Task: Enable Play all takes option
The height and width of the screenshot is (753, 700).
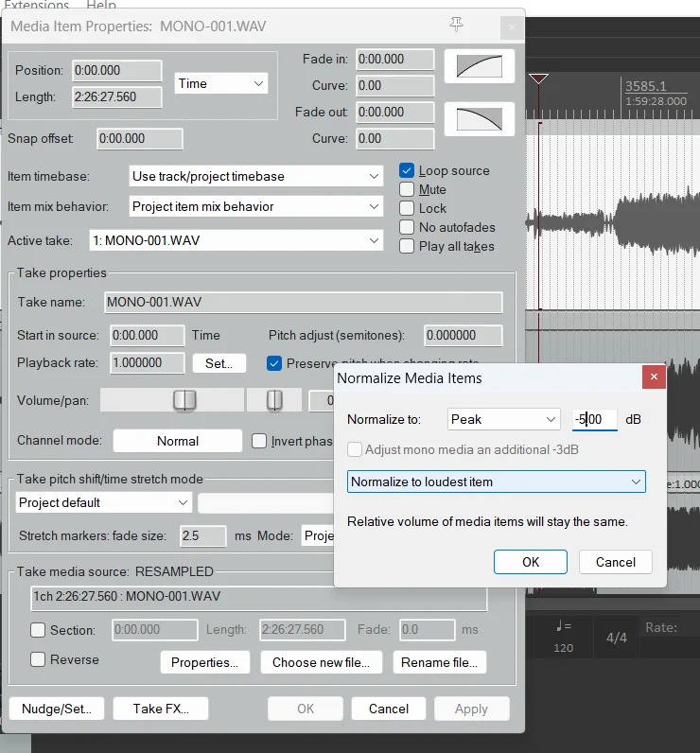Action: point(406,246)
